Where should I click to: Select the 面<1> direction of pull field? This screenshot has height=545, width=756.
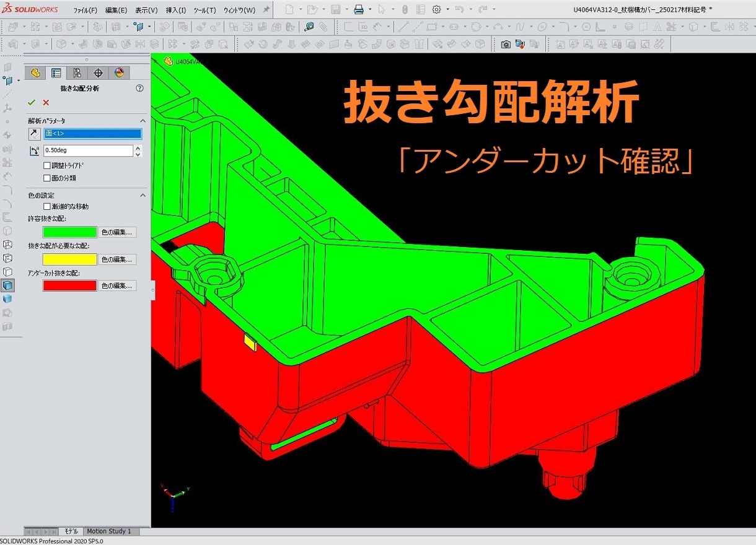(x=93, y=134)
